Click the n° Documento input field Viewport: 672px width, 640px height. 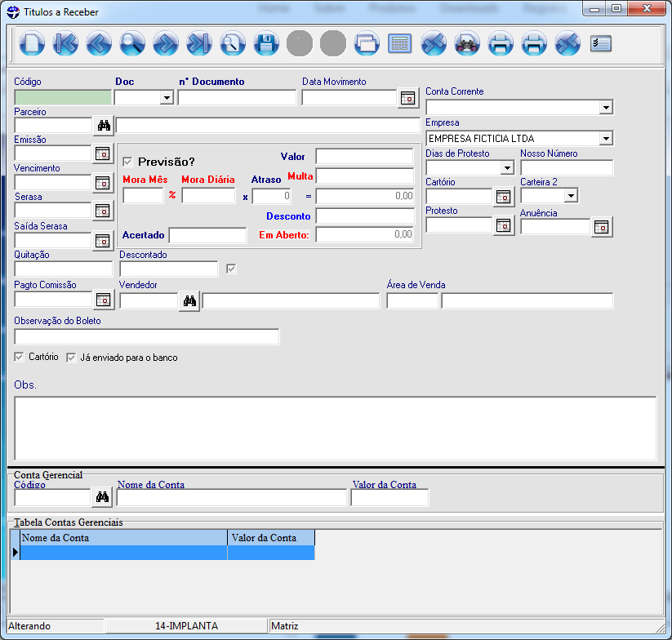[x=237, y=98]
